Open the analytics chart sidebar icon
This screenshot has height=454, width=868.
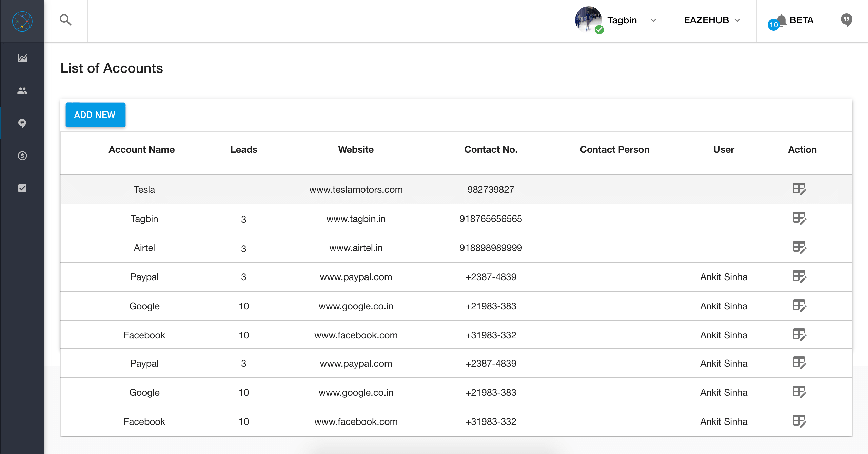coord(22,58)
